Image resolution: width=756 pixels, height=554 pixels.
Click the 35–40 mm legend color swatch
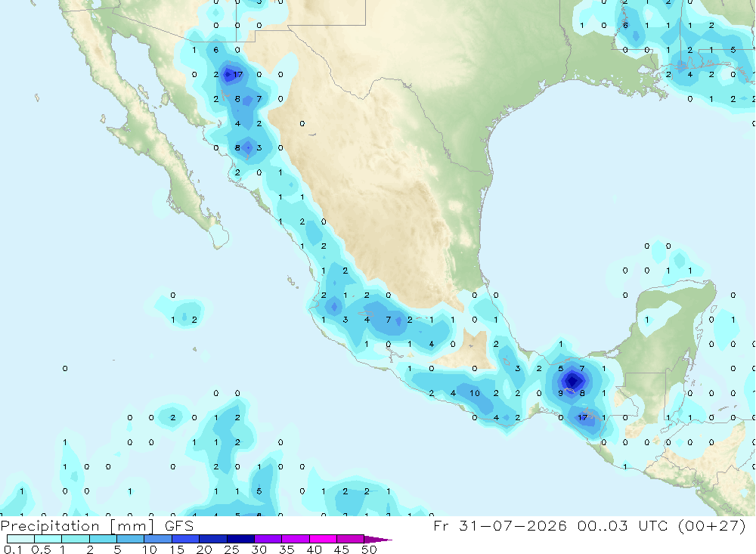coord(296,539)
